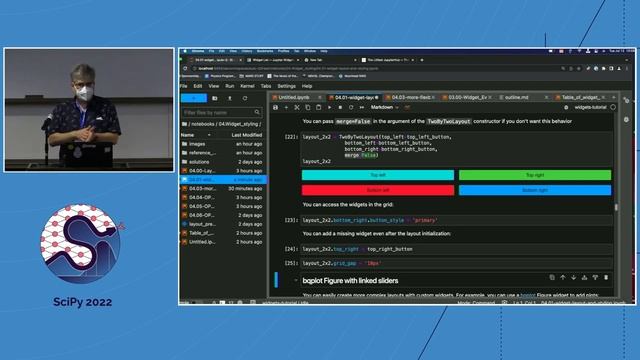Open the Help menu in JupyterLab
Screen dimensions: 640x360
tap(307, 86)
